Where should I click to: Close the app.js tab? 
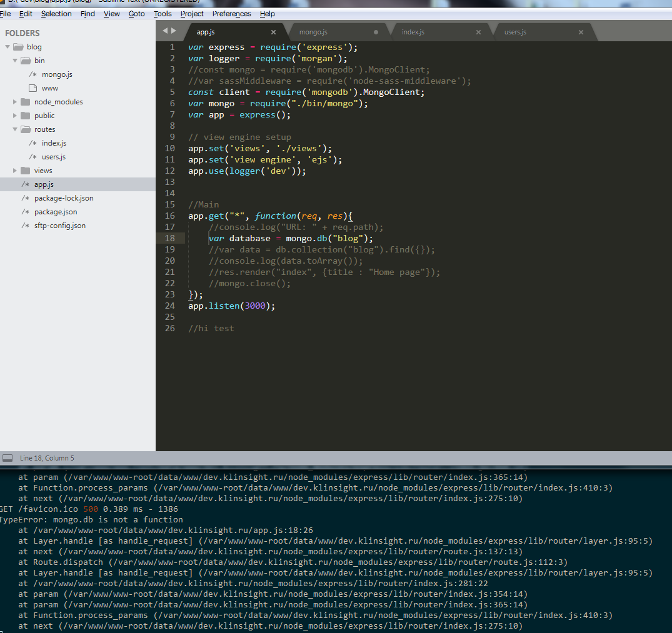(x=273, y=32)
